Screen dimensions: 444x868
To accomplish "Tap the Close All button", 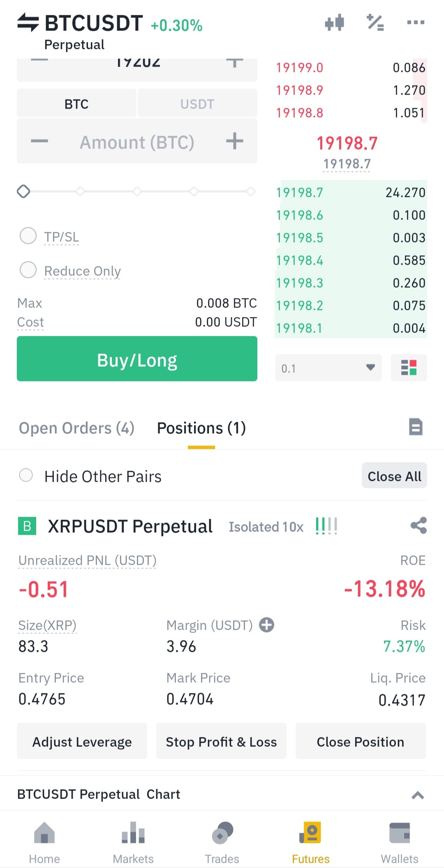I will [x=394, y=476].
